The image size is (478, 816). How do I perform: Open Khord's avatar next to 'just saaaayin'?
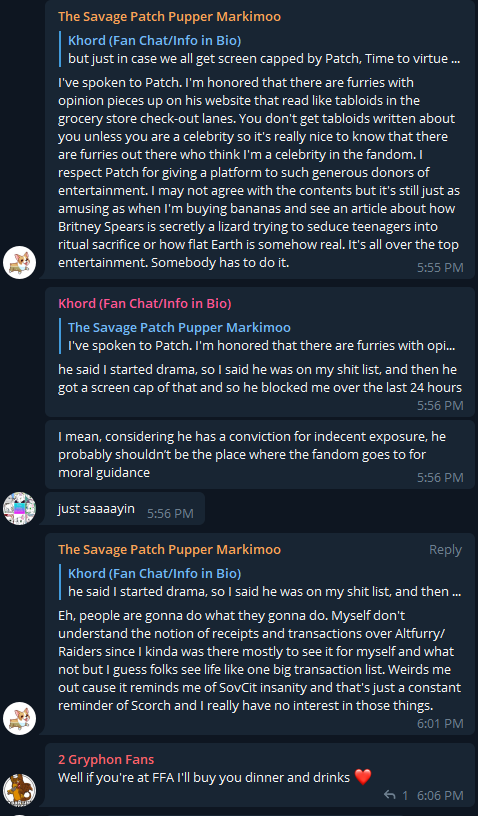point(19,508)
